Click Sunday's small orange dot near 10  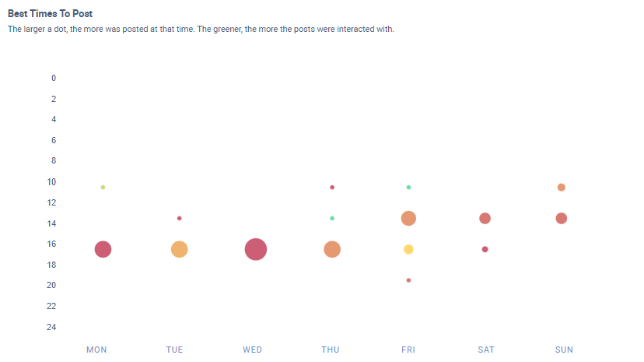[561, 188]
